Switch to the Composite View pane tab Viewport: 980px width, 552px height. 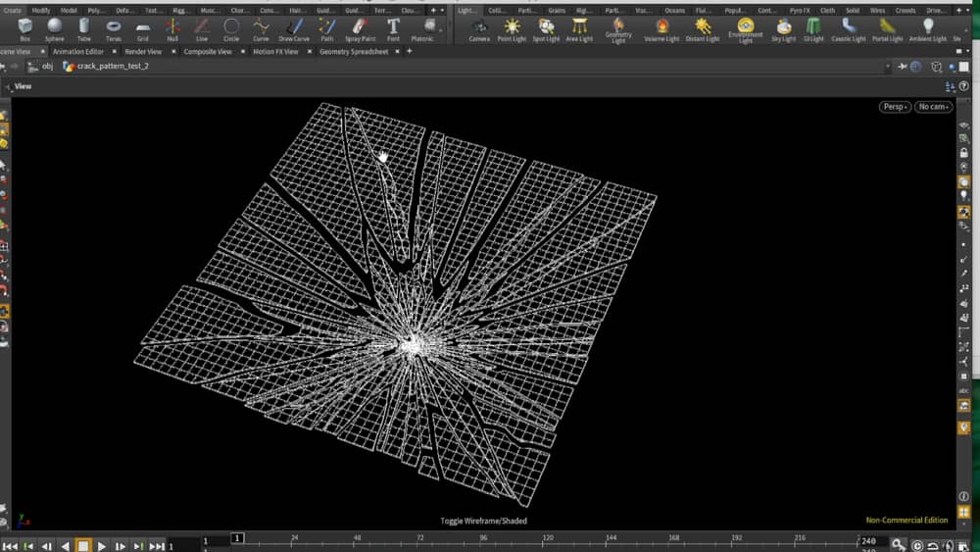click(x=208, y=51)
